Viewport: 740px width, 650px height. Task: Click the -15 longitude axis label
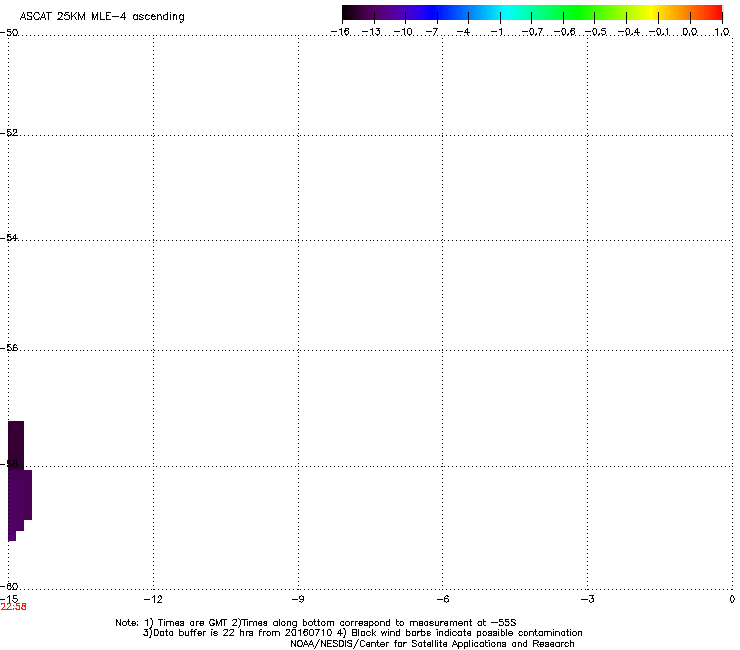(9, 599)
